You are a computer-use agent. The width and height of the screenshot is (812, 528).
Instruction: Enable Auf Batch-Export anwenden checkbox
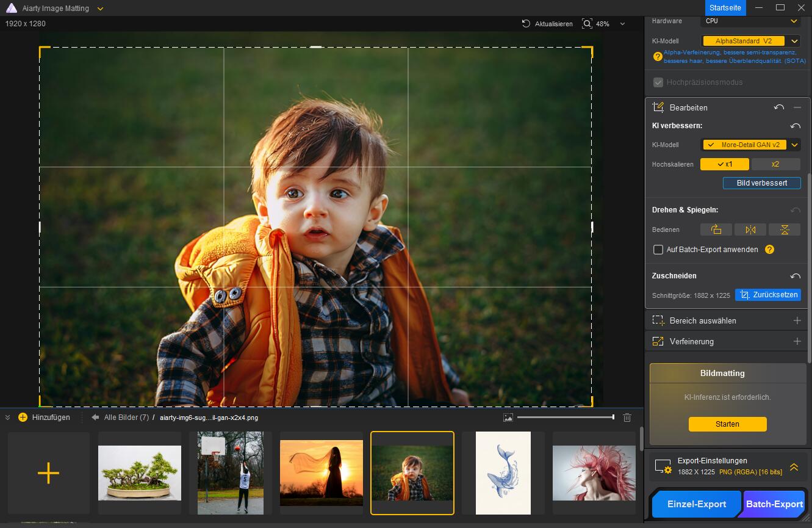[x=658, y=250]
